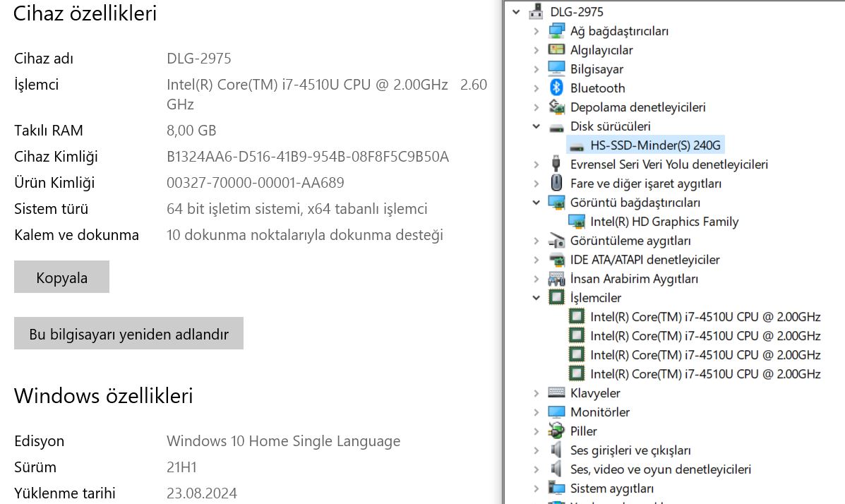Expand the Ağ bağdaştırıcıları node
This screenshot has height=504, width=845.
click(x=537, y=31)
